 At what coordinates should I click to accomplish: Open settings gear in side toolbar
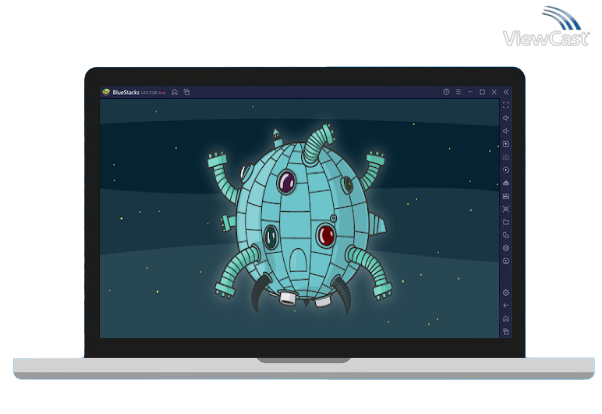506,293
